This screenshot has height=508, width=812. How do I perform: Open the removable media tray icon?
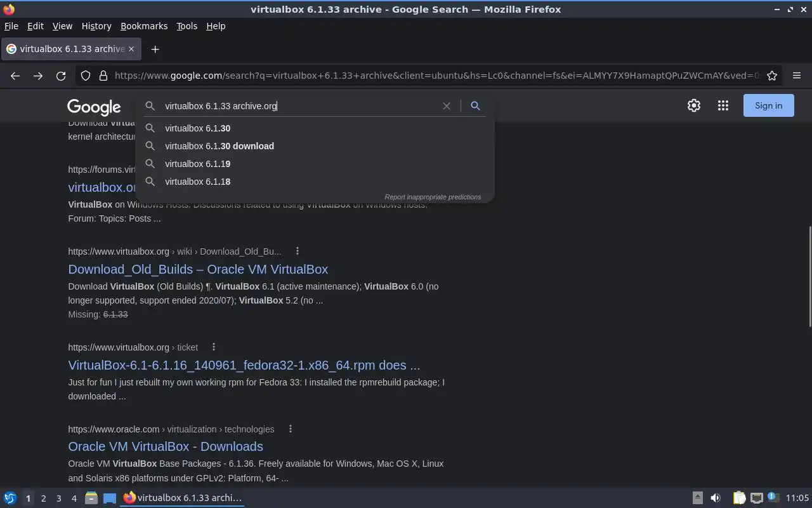697,498
